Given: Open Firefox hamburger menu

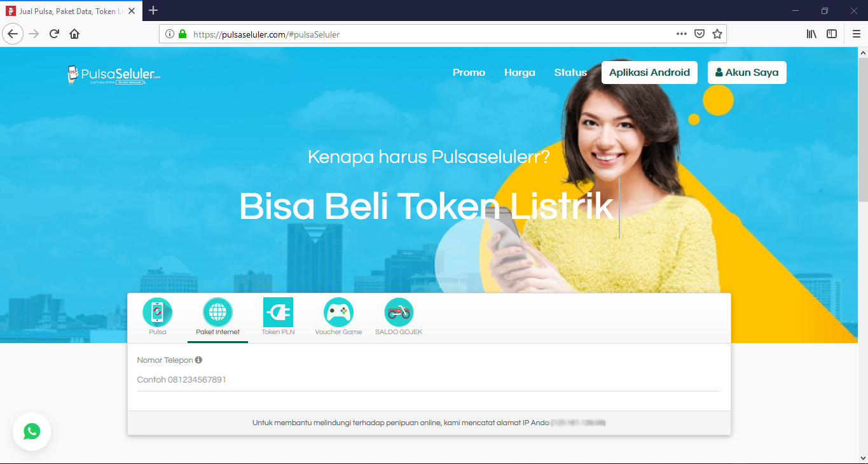Looking at the screenshot, I should pos(856,34).
